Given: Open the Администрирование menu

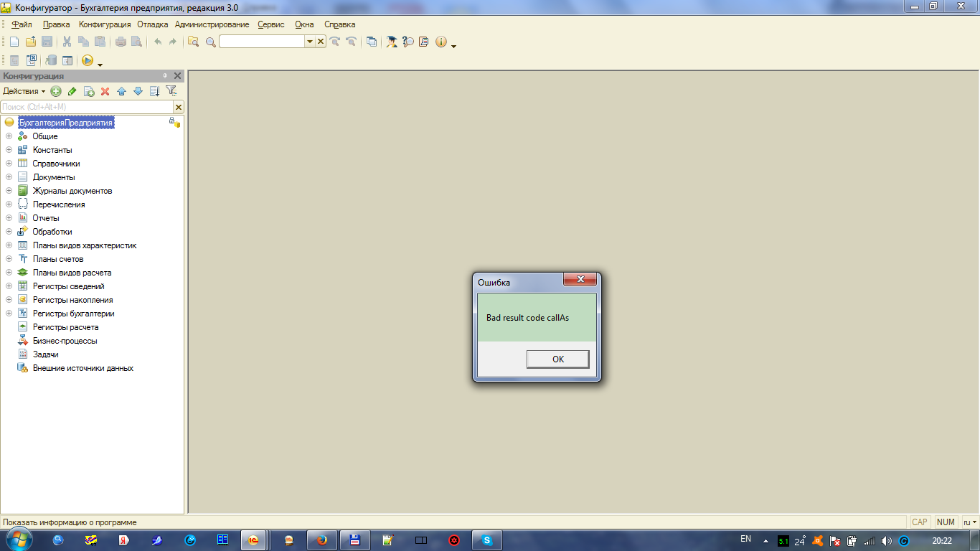Looking at the screenshot, I should click(x=212, y=24).
